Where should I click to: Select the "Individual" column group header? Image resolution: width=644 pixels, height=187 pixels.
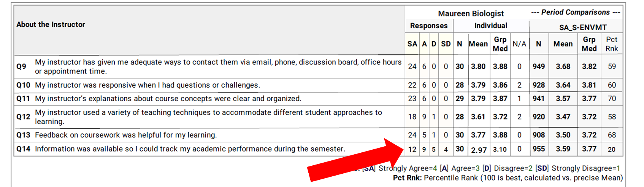tap(490, 26)
